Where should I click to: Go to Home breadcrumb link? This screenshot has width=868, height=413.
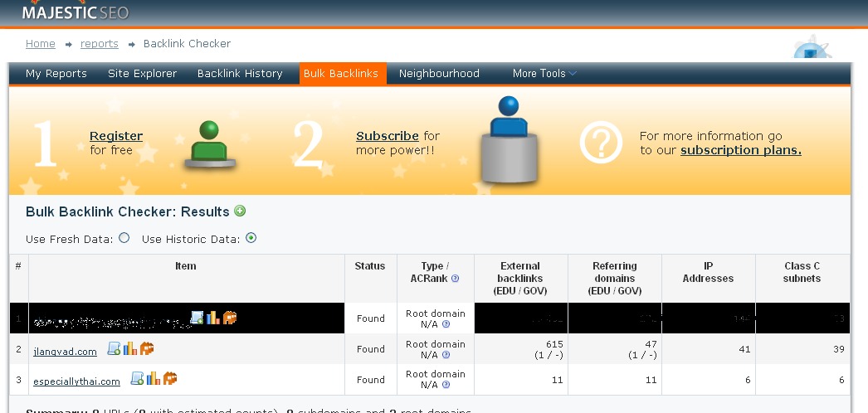[x=41, y=44]
